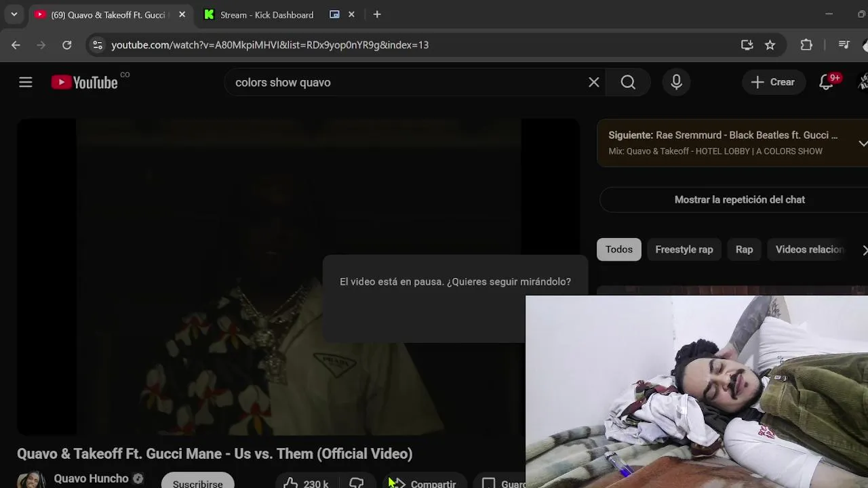Submit search with magnifying glass button
Viewport: 868px width, 488px height.
(x=629, y=82)
